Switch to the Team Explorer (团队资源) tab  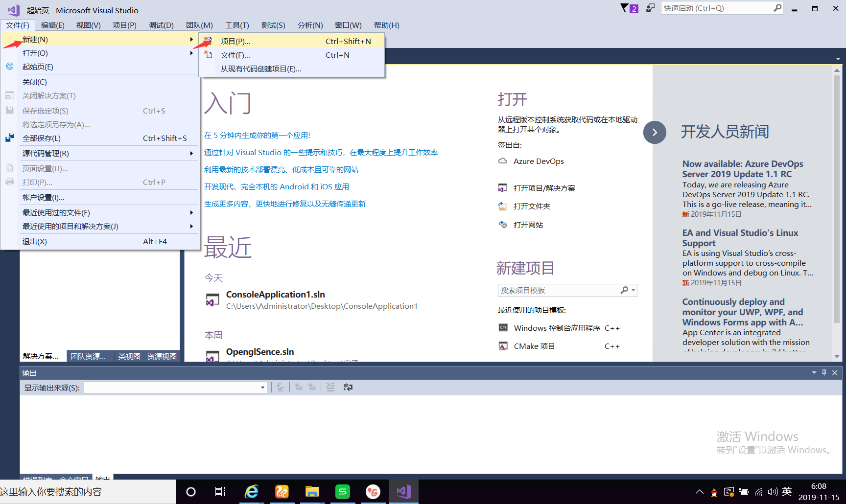88,356
